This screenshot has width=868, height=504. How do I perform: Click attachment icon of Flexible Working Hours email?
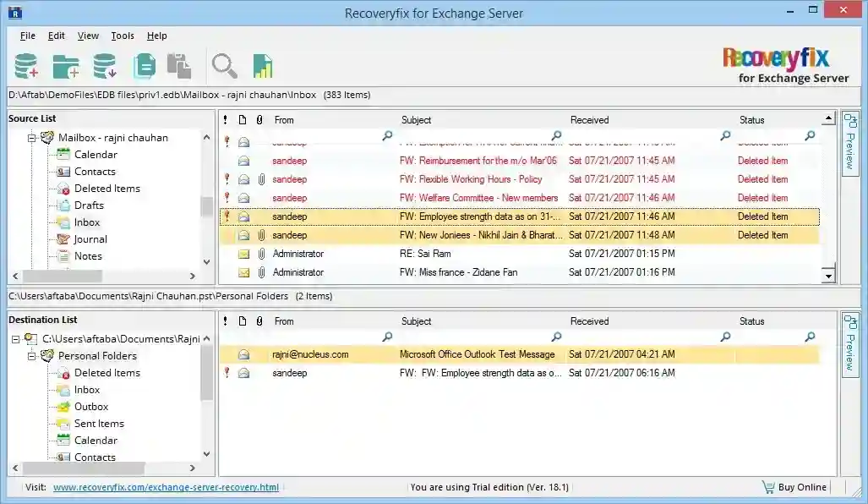click(261, 179)
